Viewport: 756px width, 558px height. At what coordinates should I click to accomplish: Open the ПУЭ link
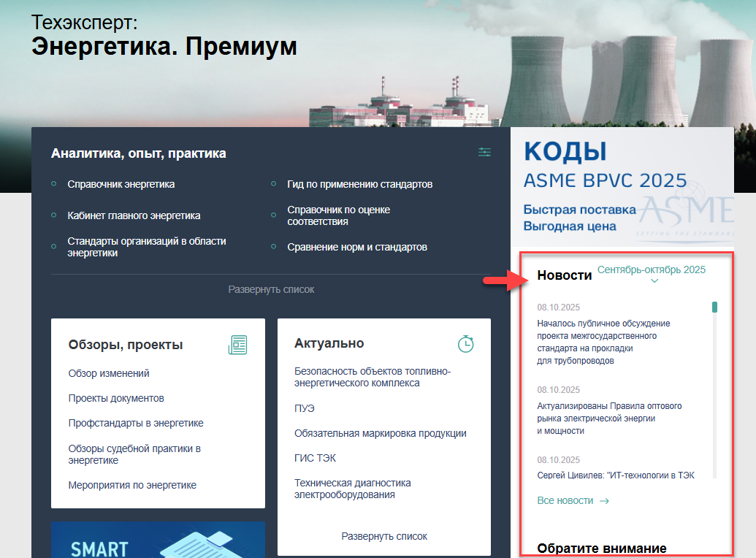pyautogui.click(x=305, y=408)
